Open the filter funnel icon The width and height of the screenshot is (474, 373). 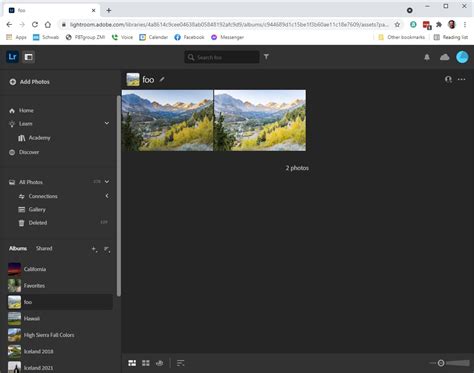pyautogui.click(x=266, y=57)
